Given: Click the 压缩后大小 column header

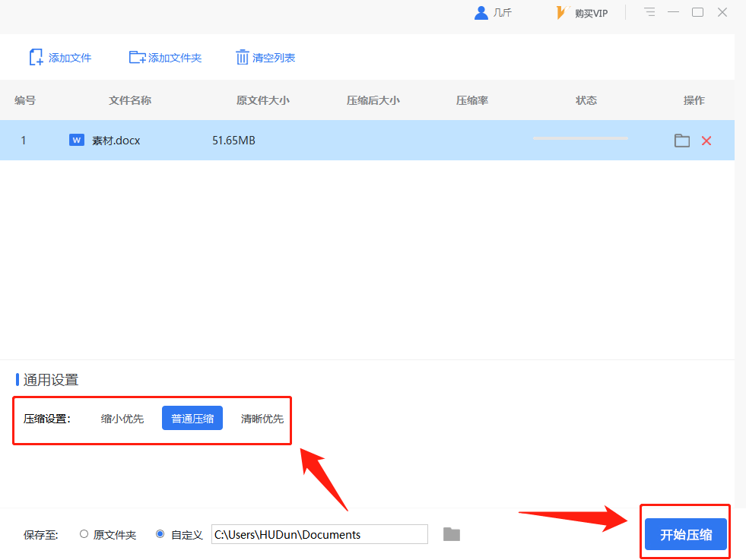Looking at the screenshot, I should [373, 100].
